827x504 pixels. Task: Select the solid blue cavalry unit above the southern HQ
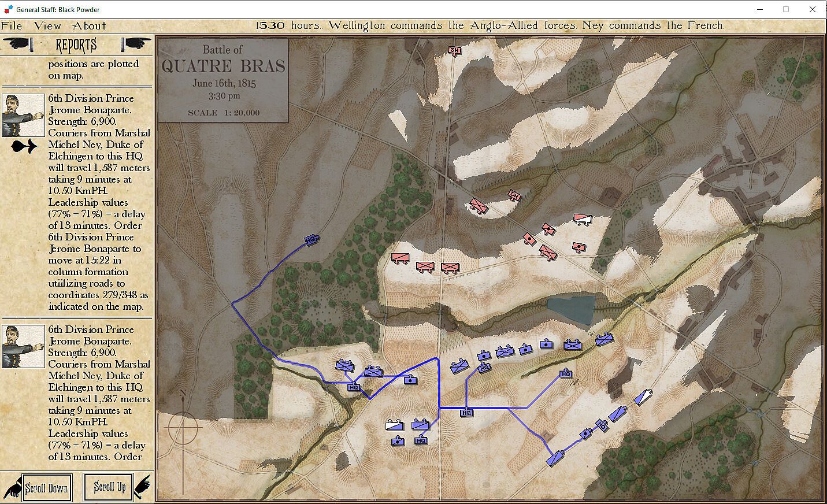pos(420,425)
